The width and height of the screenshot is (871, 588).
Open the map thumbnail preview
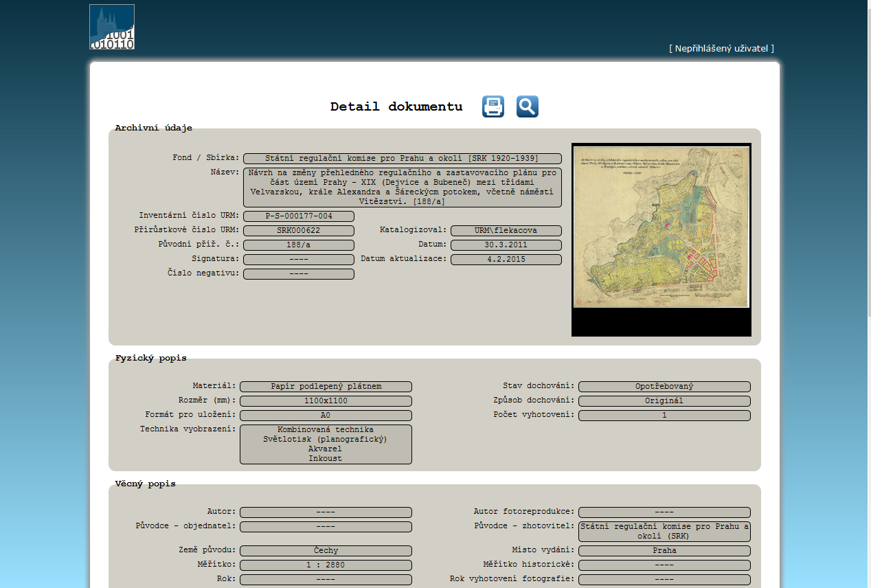[661, 227]
